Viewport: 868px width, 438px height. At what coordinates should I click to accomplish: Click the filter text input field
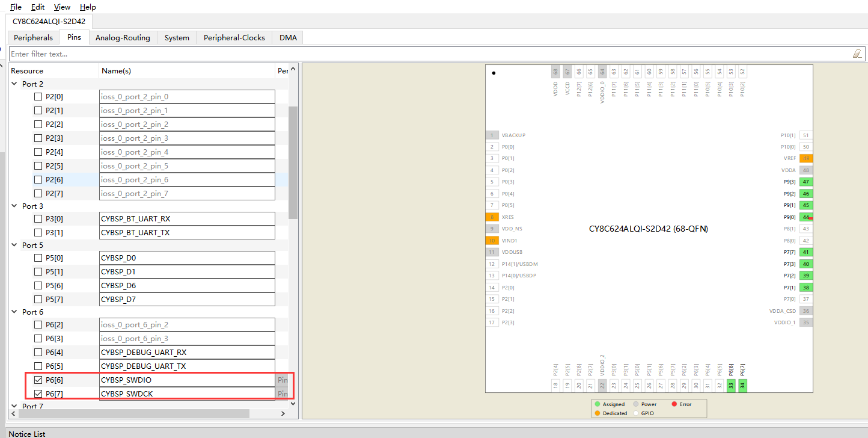coord(421,54)
